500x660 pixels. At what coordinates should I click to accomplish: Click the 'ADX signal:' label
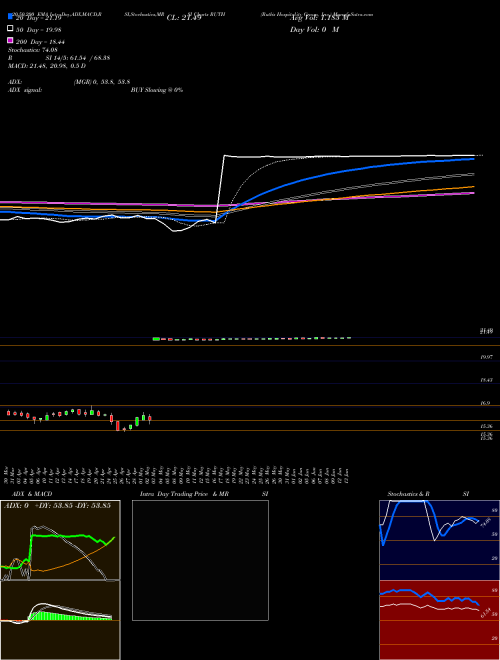25,90
